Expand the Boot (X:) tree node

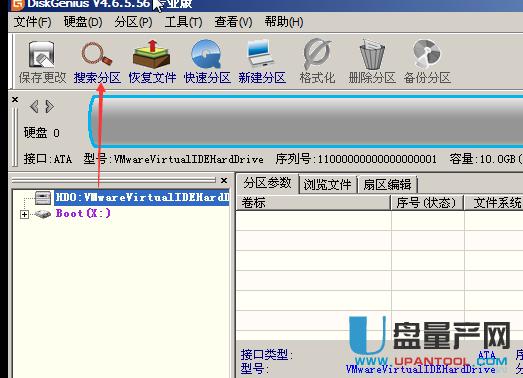[x=24, y=214]
